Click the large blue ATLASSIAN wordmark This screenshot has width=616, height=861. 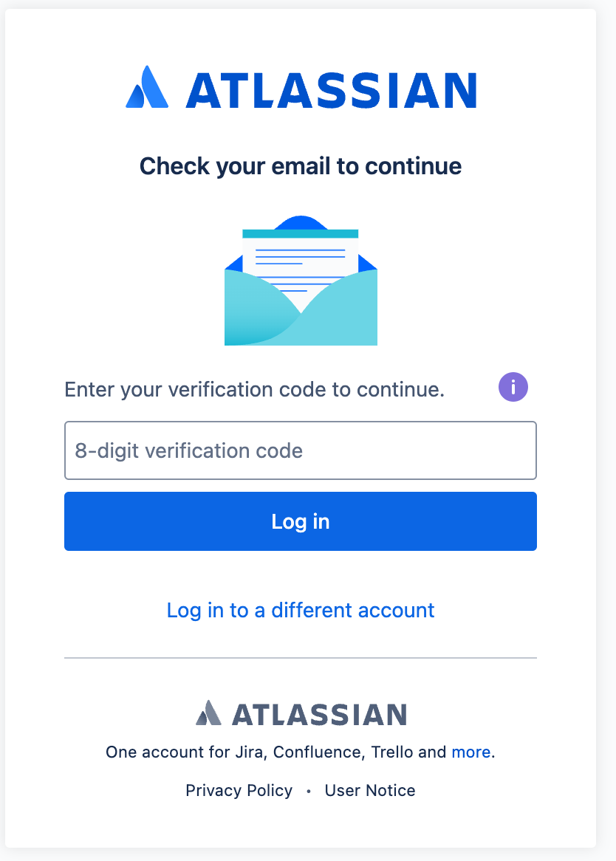click(x=331, y=91)
